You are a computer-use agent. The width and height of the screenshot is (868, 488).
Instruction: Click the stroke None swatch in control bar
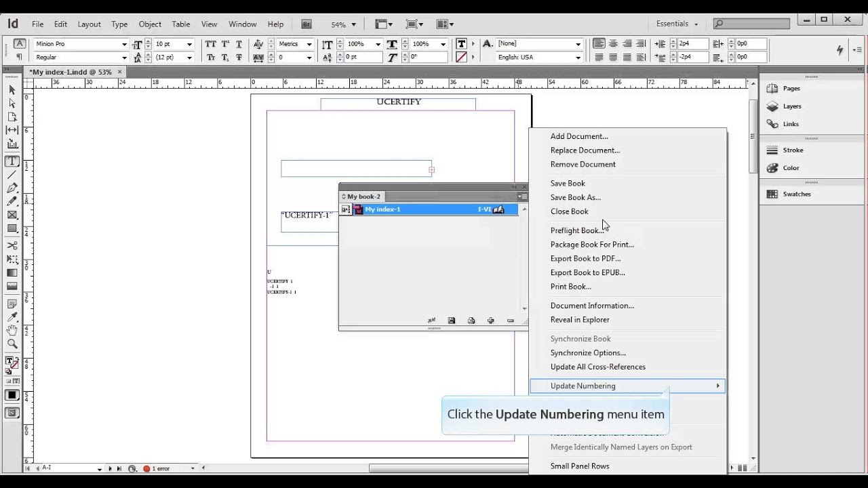(x=461, y=58)
